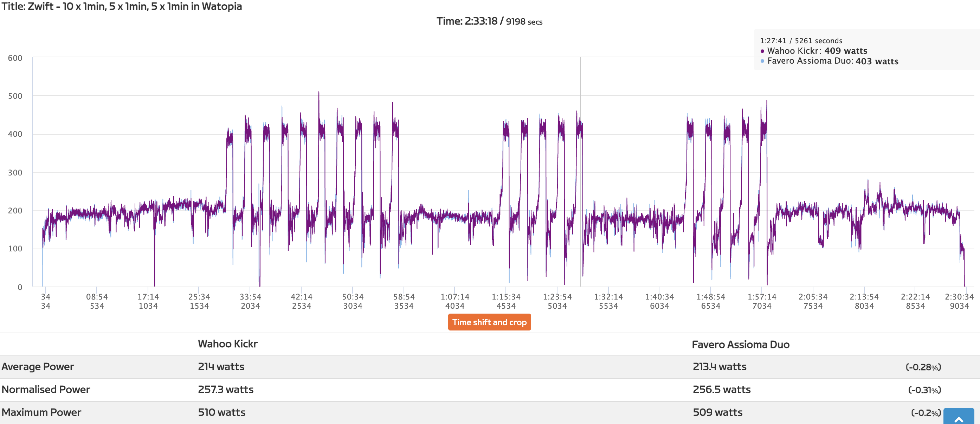980x424 pixels.
Task: Click the tooltip's 409 watts reading
Action: (846, 51)
